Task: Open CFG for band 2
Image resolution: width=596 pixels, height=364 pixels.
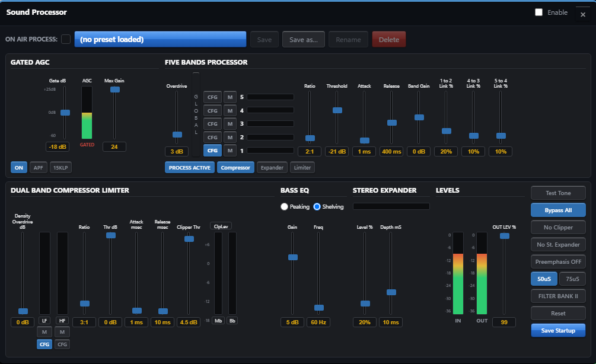Action: [212, 137]
